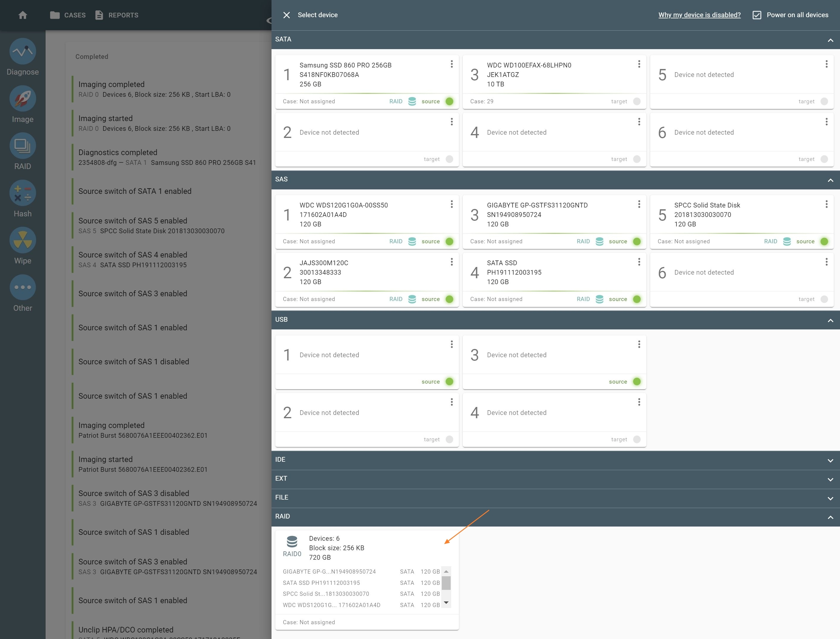Expand the EXT section
Image resolution: width=840 pixels, height=639 pixels.
[830, 479]
